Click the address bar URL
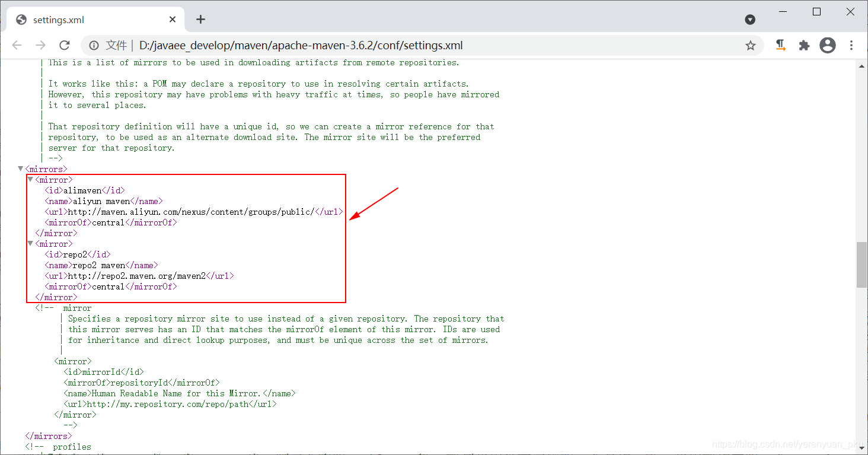The height and width of the screenshot is (455, 868). pos(301,46)
